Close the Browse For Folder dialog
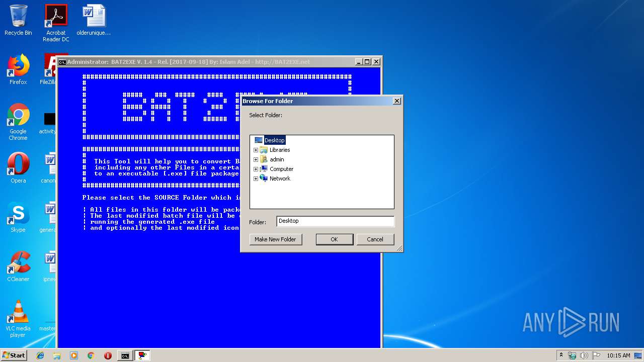Viewport: 644px width, 362px height. pyautogui.click(x=396, y=101)
